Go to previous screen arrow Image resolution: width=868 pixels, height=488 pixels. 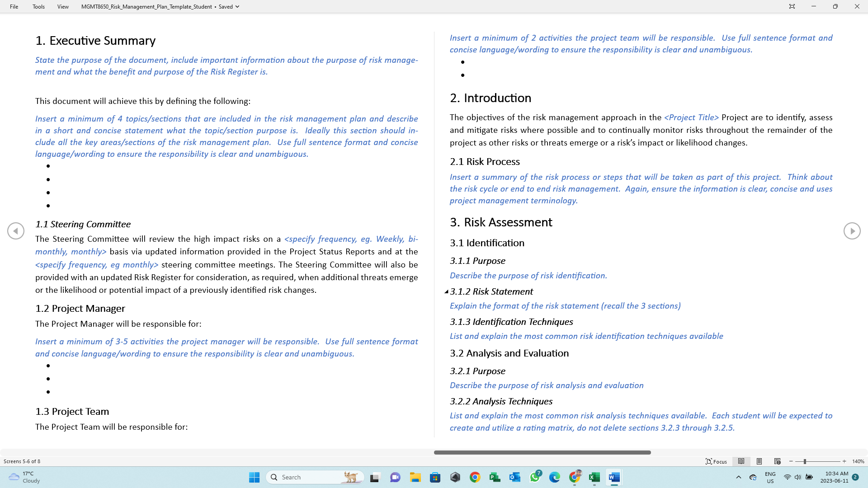(16, 231)
